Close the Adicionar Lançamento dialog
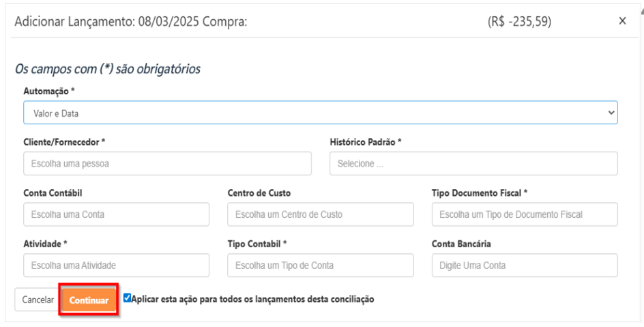 point(622,21)
